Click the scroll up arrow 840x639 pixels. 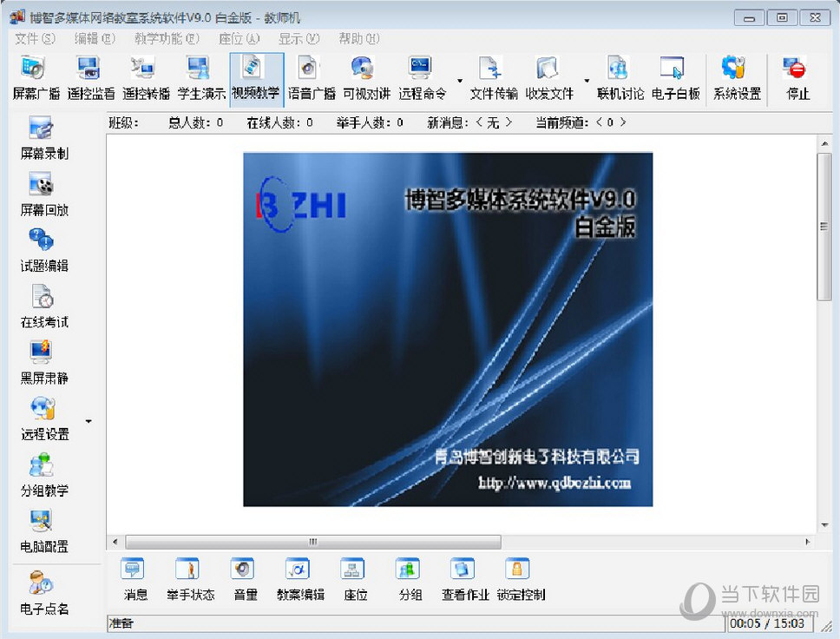point(824,143)
